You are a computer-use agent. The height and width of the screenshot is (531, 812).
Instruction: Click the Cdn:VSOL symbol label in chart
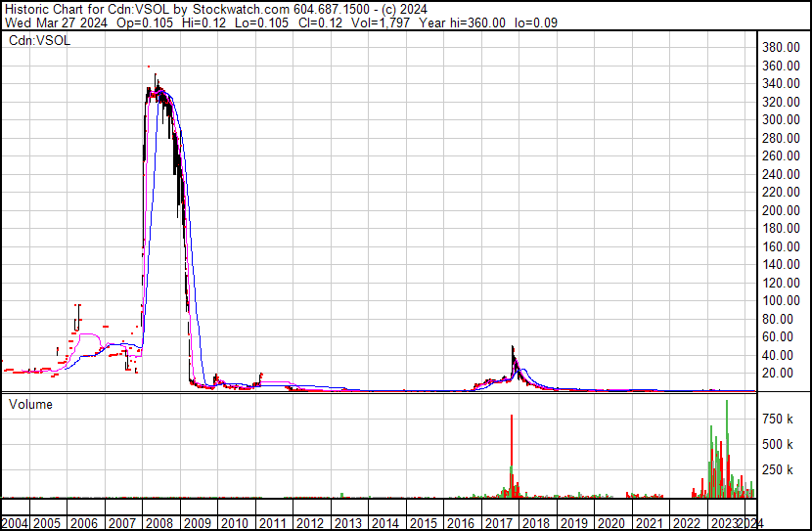pos(35,42)
